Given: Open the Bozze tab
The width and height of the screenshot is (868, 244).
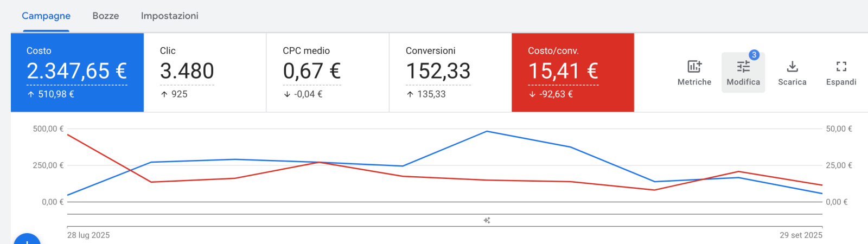Looking at the screenshot, I should pyautogui.click(x=106, y=16).
